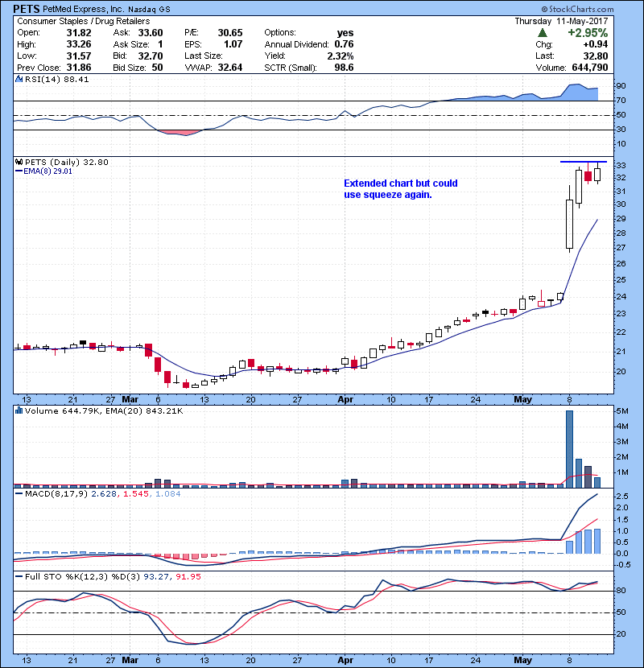This screenshot has height=668, width=644.
Task: Select the Yield value 2.32%
Action: click(x=341, y=56)
